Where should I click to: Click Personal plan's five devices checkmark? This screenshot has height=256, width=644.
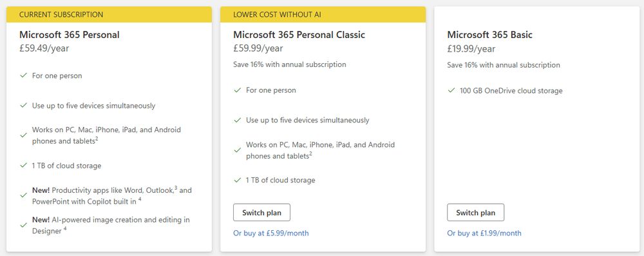[23, 105]
